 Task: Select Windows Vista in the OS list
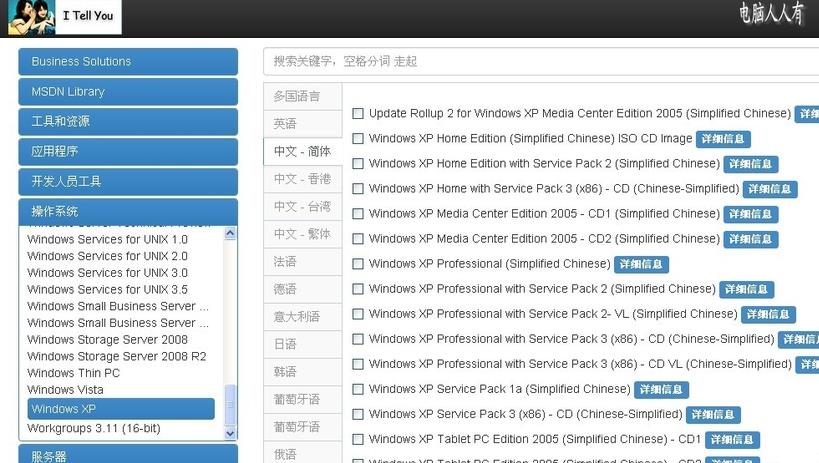point(65,390)
